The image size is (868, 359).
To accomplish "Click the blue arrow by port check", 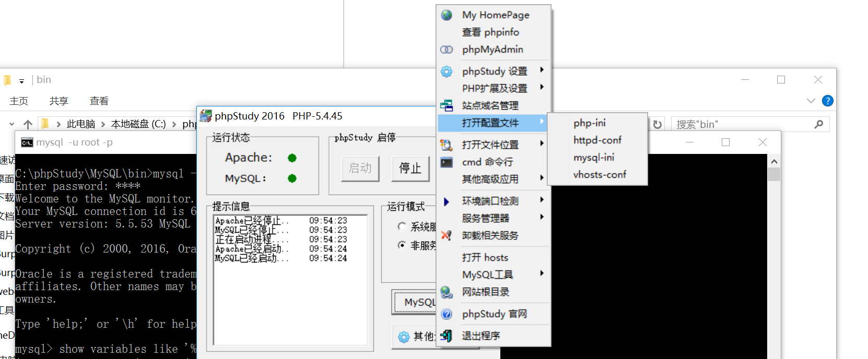I will click(447, 201).
